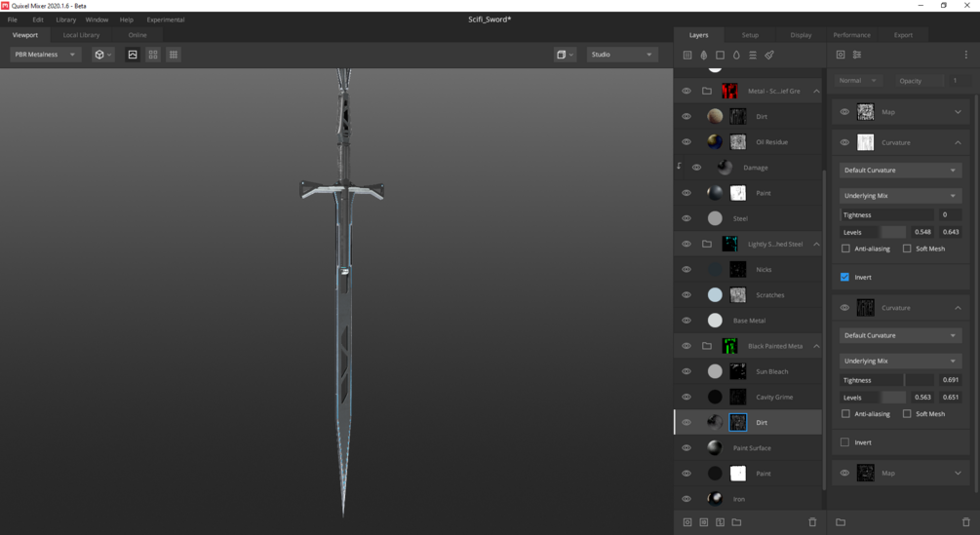Select the 3D model cube icon in the viewport toolbar
Viewport: 980px width, 535px height.
(103, 55)
